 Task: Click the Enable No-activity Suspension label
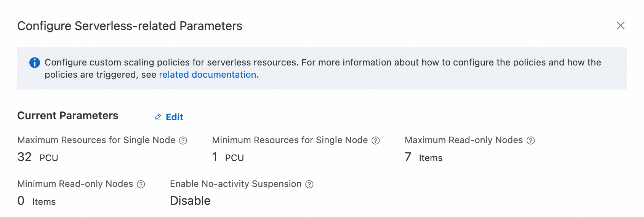click(235, 184)
